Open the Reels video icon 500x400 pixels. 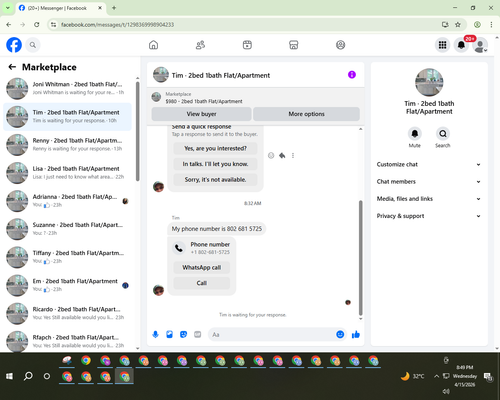(x=247, y=45)
